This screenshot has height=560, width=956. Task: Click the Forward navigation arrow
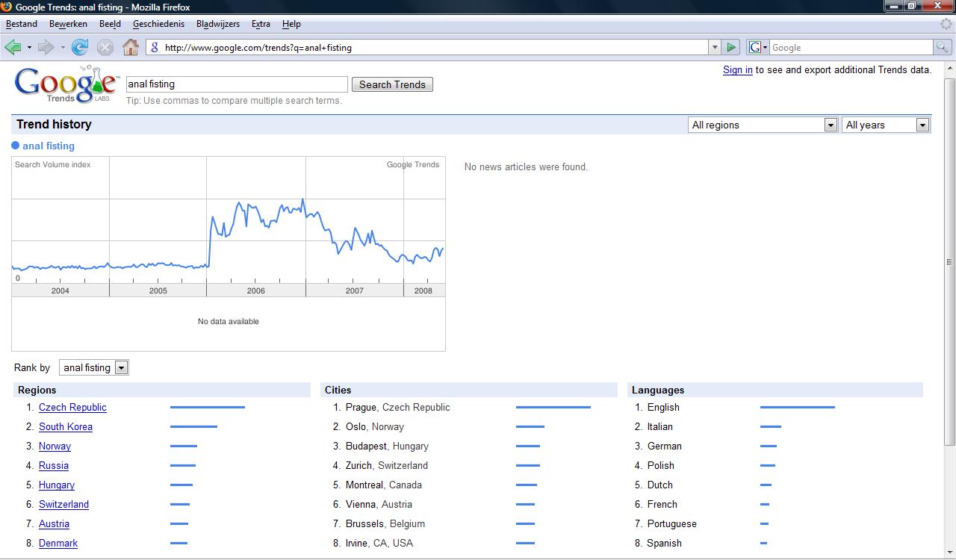pyautogui.click(x=46, y=47)
